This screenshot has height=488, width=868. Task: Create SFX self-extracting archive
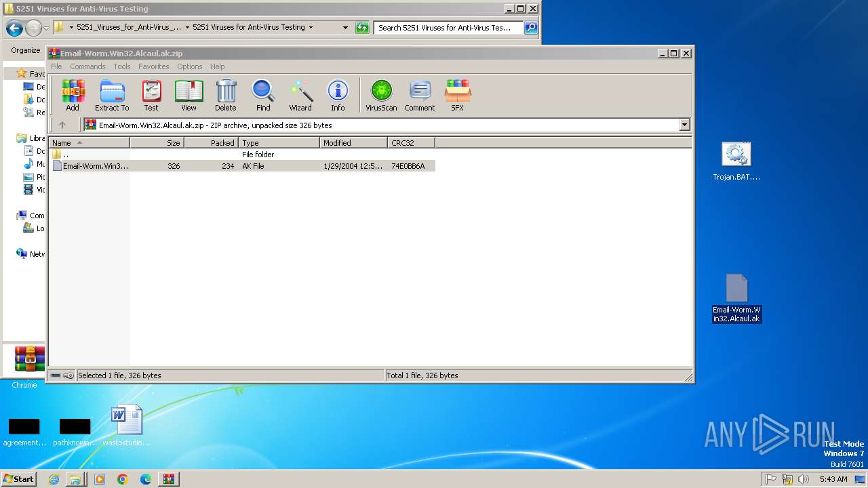(x=458, y=96)
